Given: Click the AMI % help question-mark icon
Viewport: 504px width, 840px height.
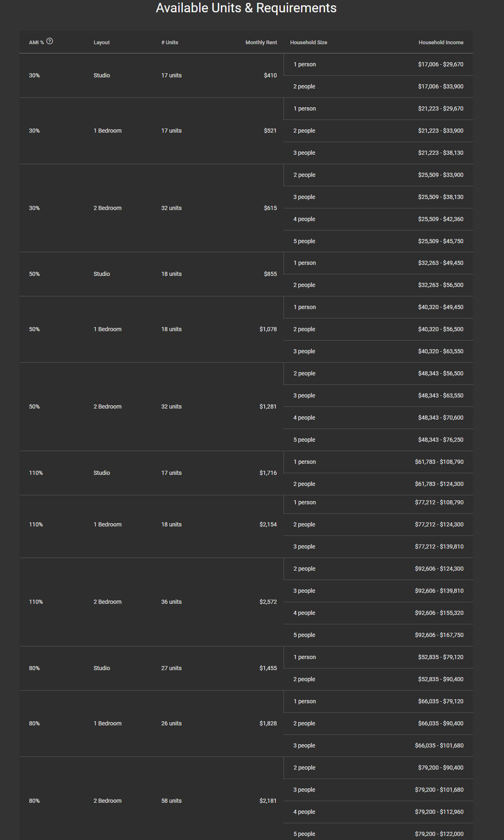Looking at the screenshot, I should tap(49, 41).
